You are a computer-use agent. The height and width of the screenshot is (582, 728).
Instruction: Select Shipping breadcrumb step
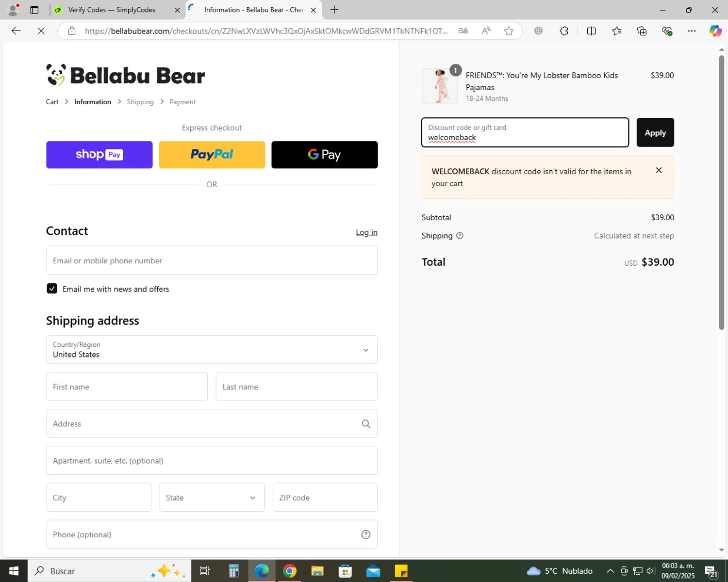[x=140, y=102]
